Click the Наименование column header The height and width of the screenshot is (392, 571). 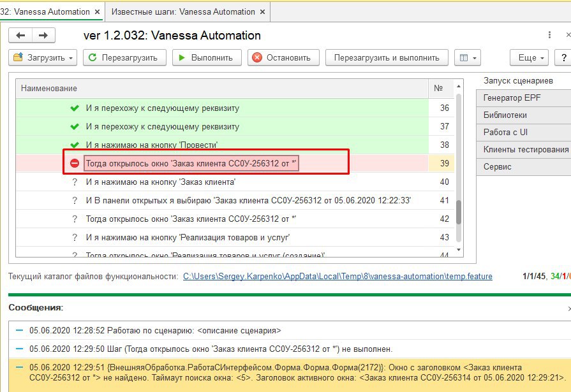tap(222, 88)
